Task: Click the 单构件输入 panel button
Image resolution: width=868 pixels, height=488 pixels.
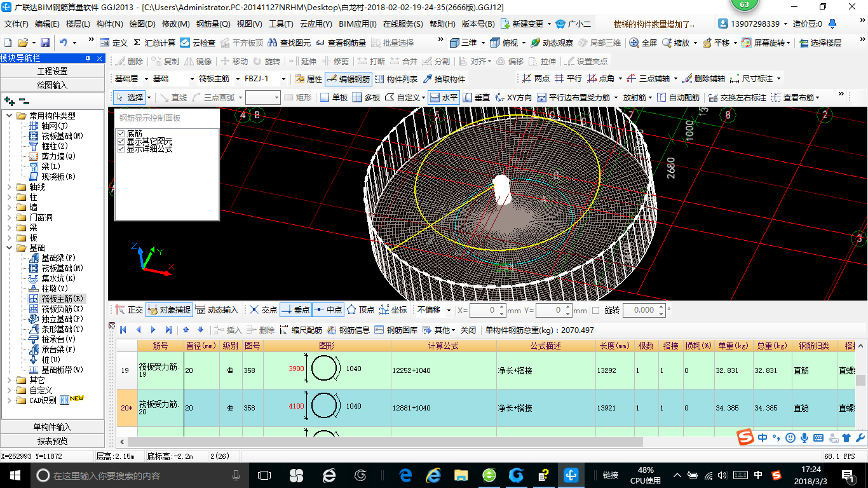Action: pos(52,427)
